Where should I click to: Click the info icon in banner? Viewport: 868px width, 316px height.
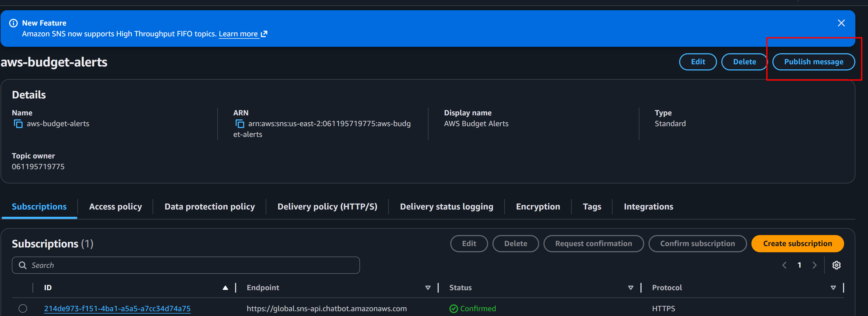(x=13, y=23)
